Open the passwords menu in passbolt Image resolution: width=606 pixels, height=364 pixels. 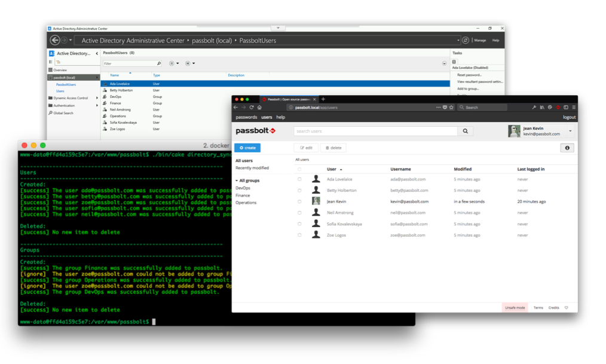(246, 117)
